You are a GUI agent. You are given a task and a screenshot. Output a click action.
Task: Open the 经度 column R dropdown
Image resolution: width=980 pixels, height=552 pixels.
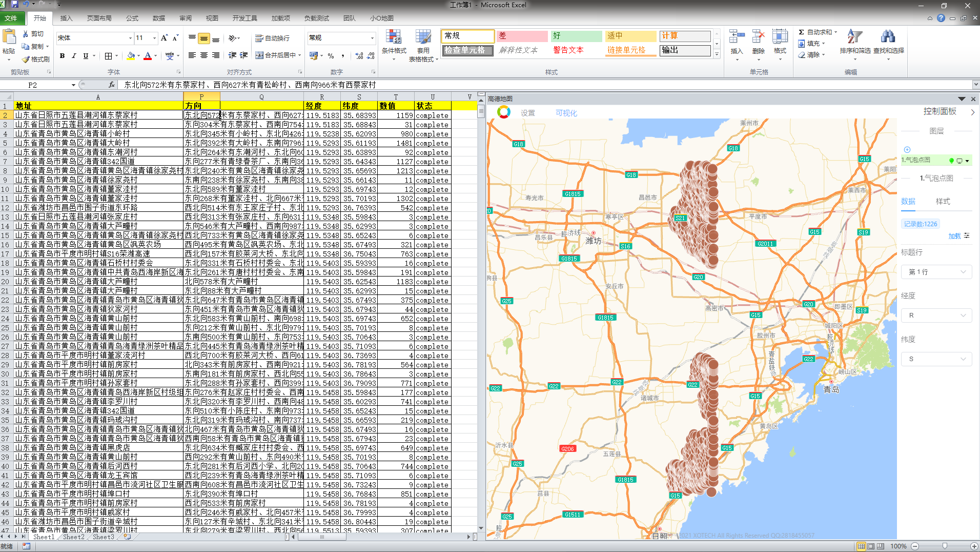[x=936, y=316]
